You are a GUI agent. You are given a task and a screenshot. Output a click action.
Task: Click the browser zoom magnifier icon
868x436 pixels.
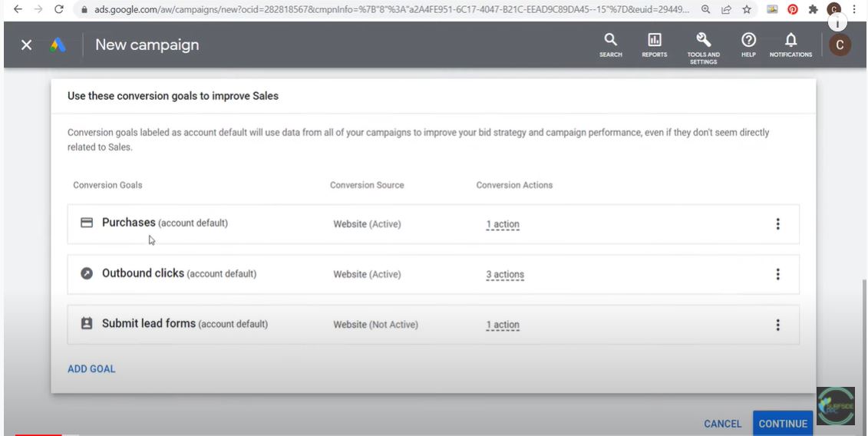pyautogui.click(x=705, y=9)
